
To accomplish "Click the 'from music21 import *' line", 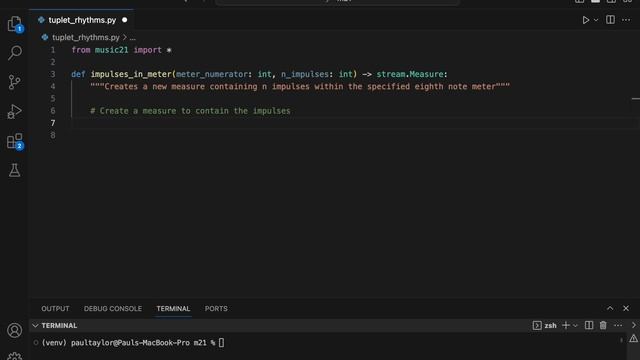I will point(121,50).
